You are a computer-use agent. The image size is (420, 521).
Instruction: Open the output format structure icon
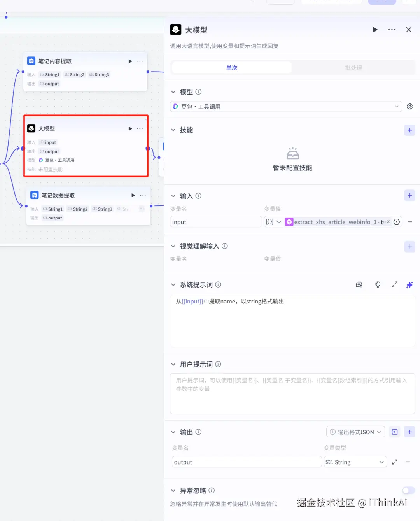pos(394,432)
